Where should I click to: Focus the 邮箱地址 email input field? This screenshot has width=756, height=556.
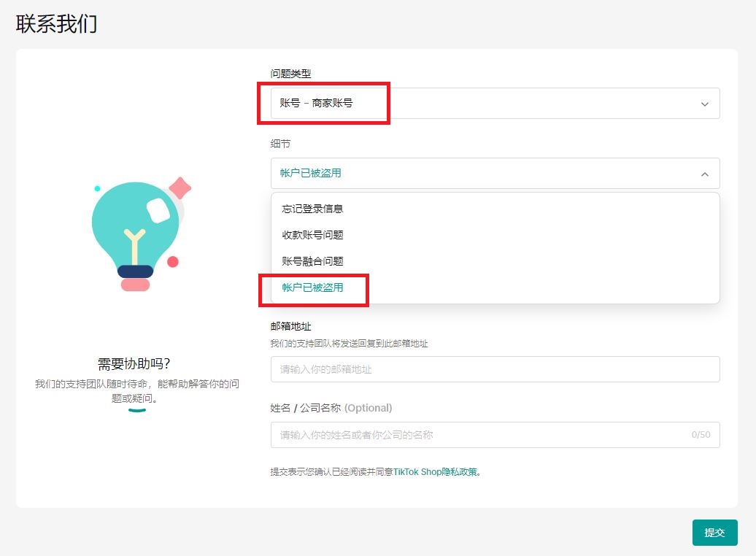495,369
